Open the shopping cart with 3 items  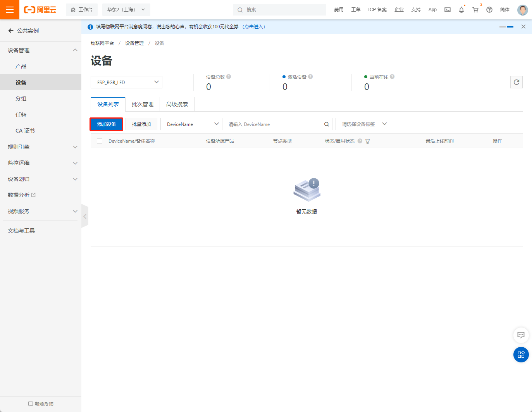tap(475, 10)
